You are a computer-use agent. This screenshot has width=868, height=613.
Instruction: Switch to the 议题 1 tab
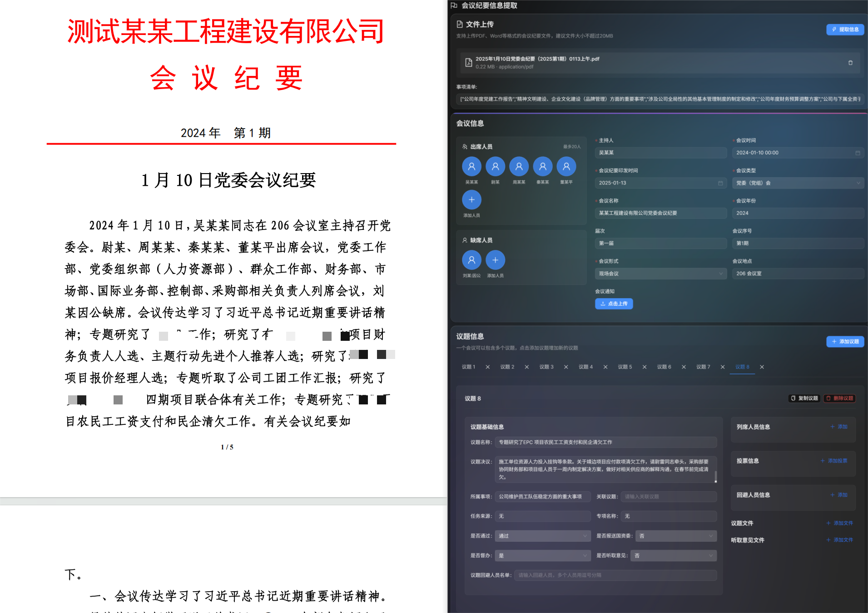[468, 367]
